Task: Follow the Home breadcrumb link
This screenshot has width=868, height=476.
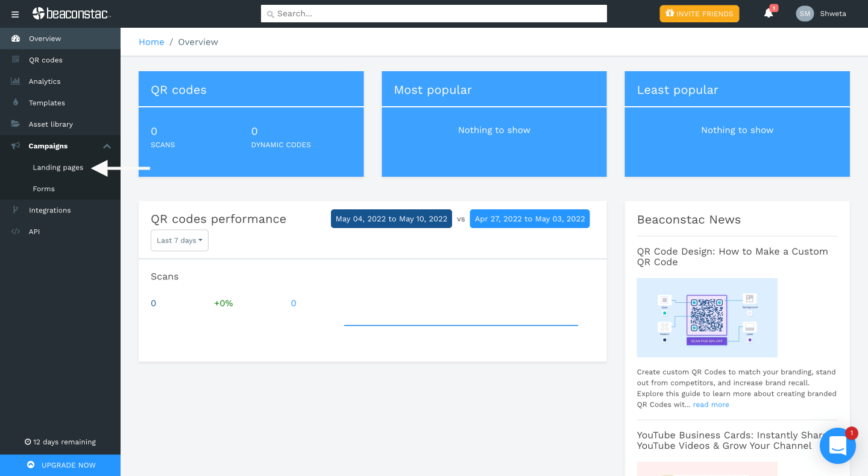Action: [151, 42]
